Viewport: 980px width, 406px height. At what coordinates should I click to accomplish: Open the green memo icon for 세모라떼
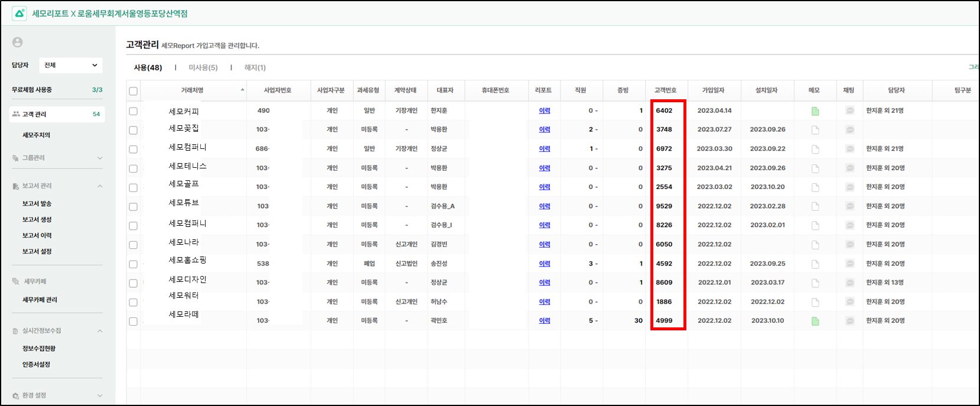point(815,321)
